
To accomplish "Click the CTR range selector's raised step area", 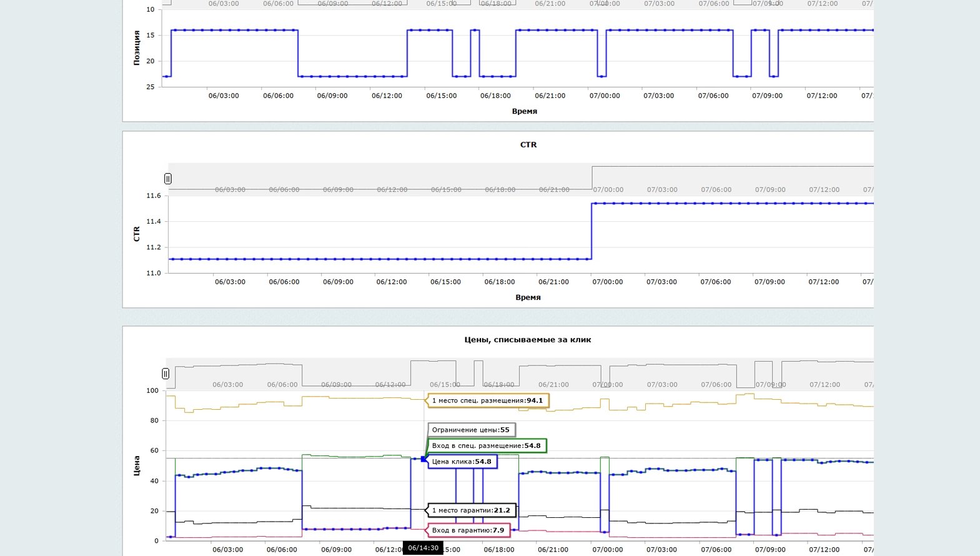I will [733, 178].
